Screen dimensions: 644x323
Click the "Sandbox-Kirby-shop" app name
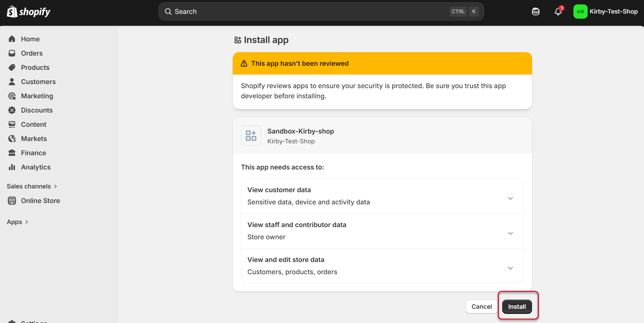301,131
